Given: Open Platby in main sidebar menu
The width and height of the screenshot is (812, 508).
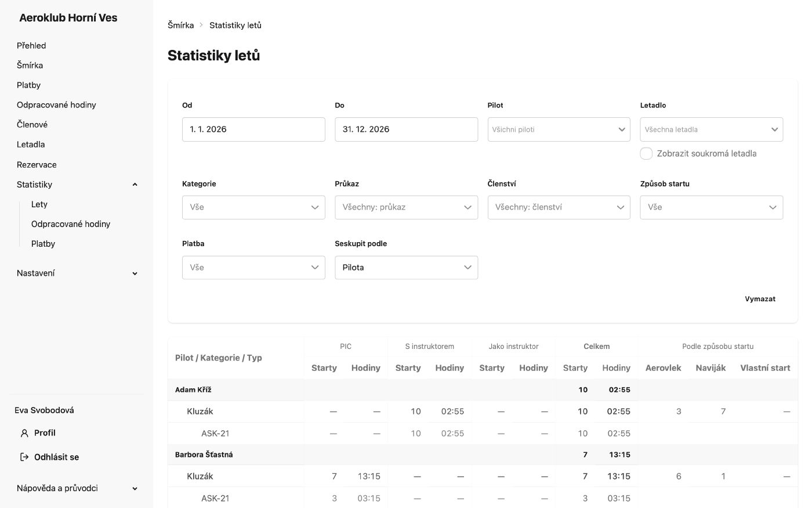Looking at the screenshot, I should coord(28,85).
